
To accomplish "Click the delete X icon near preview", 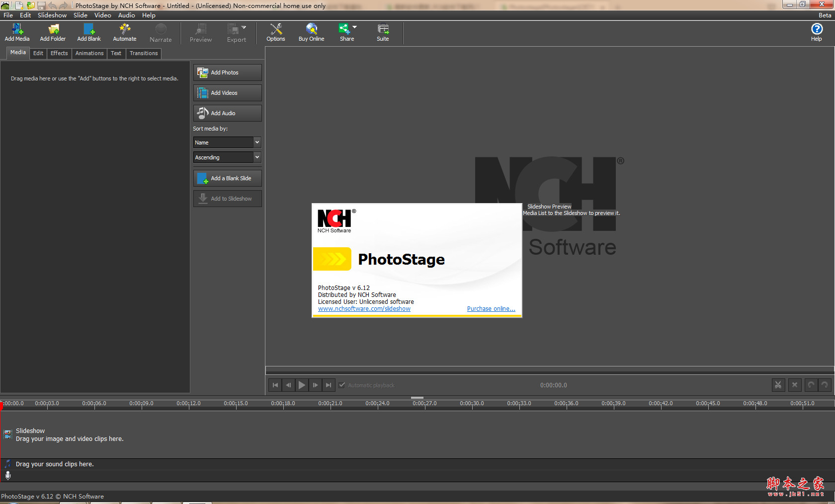I will [x=795, y=385].
